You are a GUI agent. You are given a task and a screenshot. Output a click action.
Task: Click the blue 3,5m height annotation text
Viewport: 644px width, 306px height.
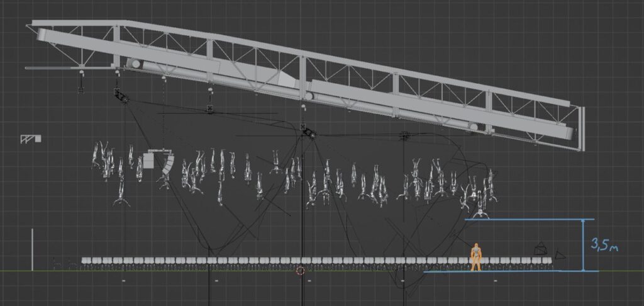click(x=604, y=244)
